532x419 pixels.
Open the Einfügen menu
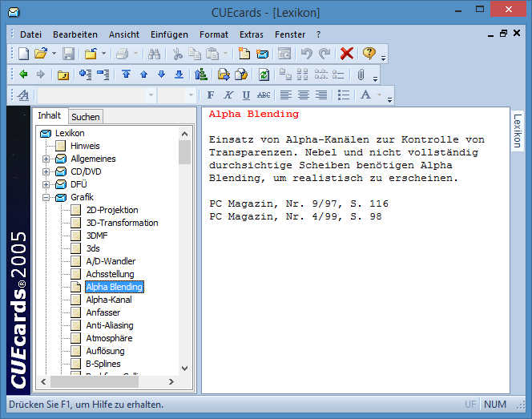pyautogui.click(x=169, y=34)
